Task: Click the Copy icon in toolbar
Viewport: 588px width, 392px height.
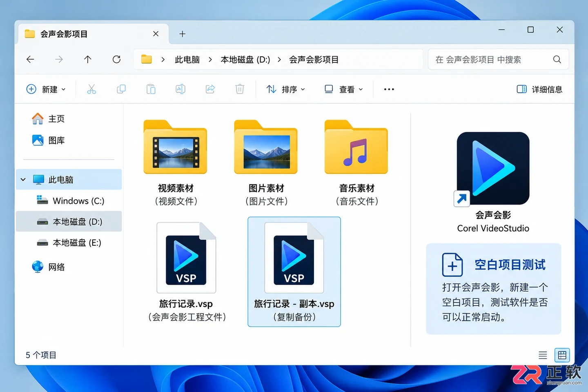Action: (121, 89)
